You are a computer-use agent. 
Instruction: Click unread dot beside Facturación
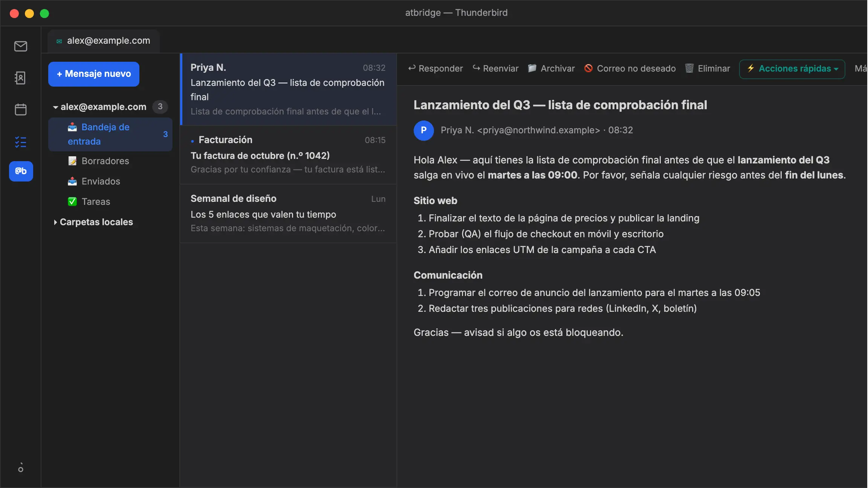193,141
